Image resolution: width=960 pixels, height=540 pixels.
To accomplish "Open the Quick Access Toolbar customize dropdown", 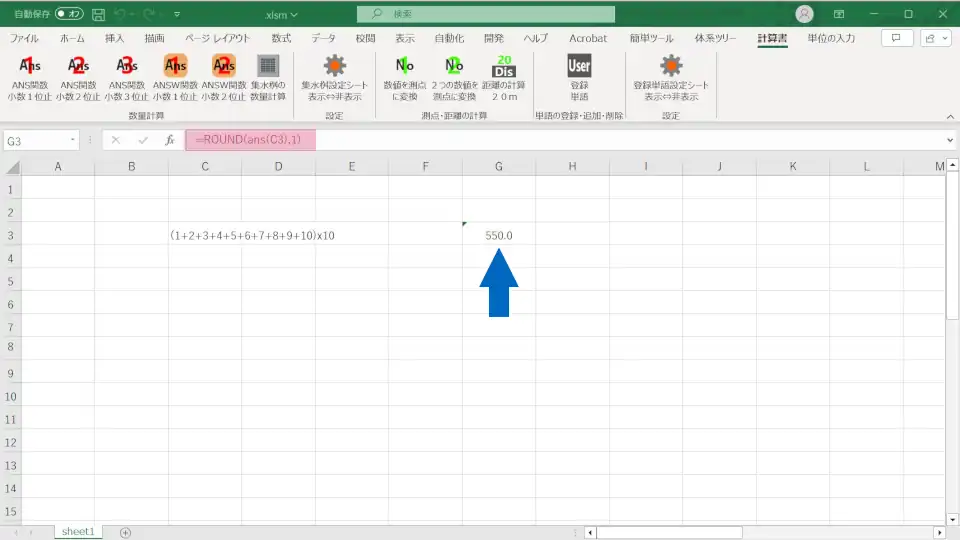I will (x=177, y=15).
